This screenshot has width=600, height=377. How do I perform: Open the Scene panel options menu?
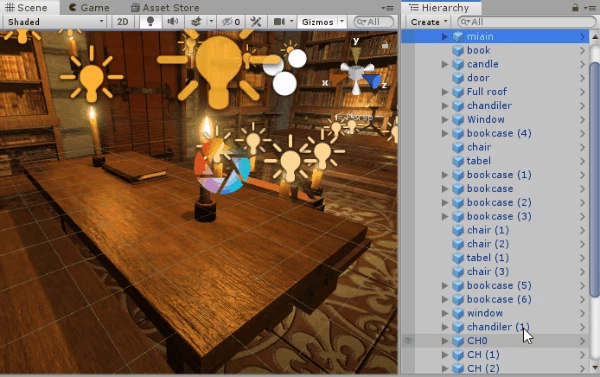pos(387,7)
